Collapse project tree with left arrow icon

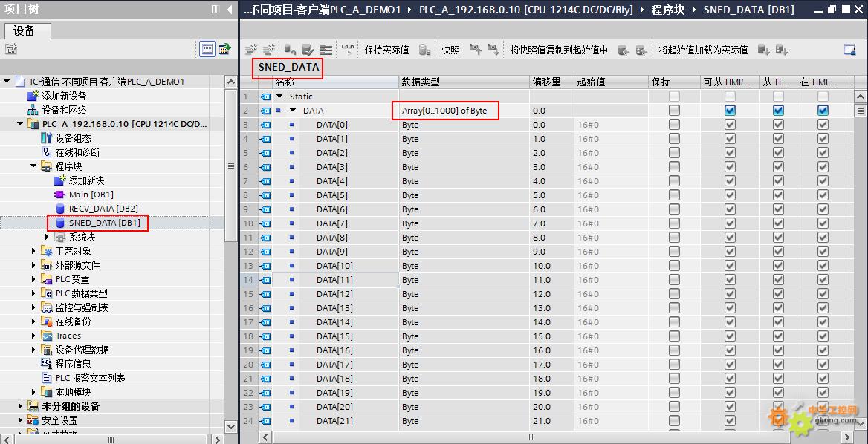coord(230,9)
